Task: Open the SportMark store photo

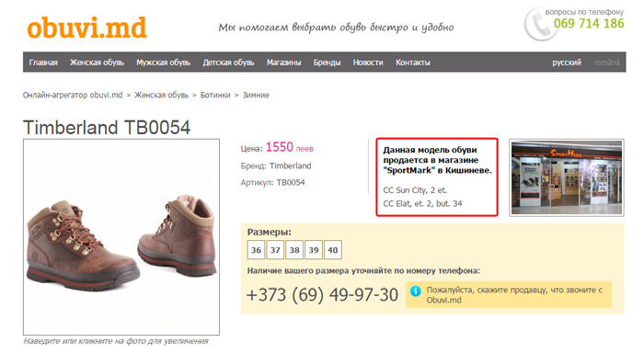Action: pos(567,177)
